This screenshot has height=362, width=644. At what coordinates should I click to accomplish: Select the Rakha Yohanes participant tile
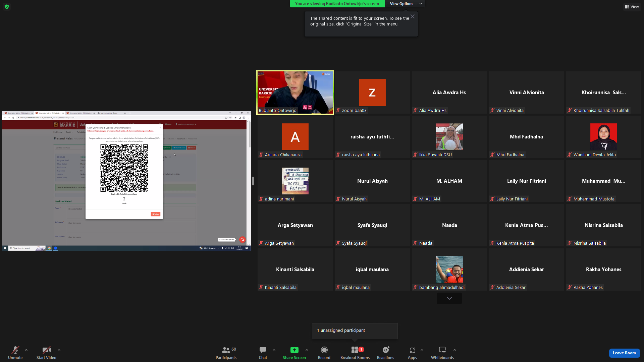point(604,269)
